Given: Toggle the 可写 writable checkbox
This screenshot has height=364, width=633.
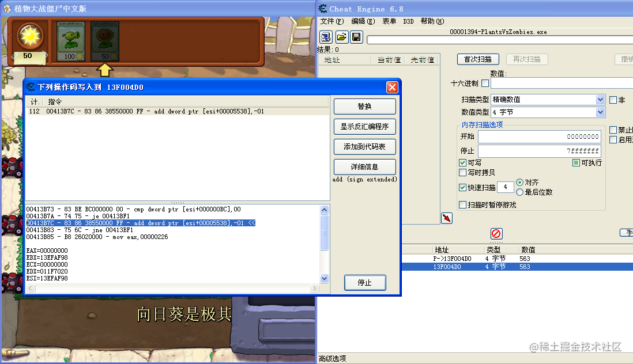Looking at the screenshot, I should 462,163.
